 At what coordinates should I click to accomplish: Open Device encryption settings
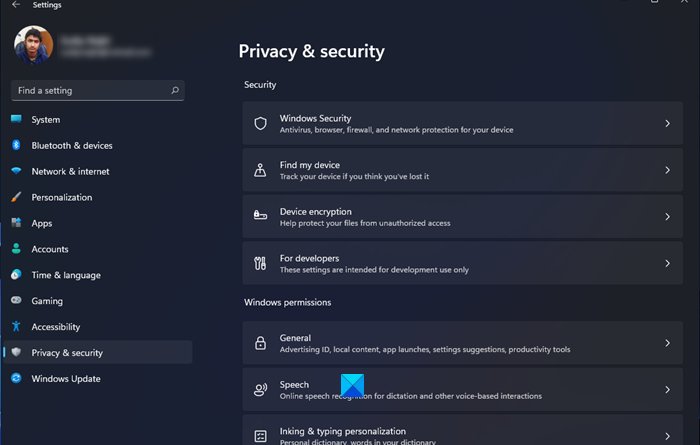pyautogui.click(x=462, y=216)
